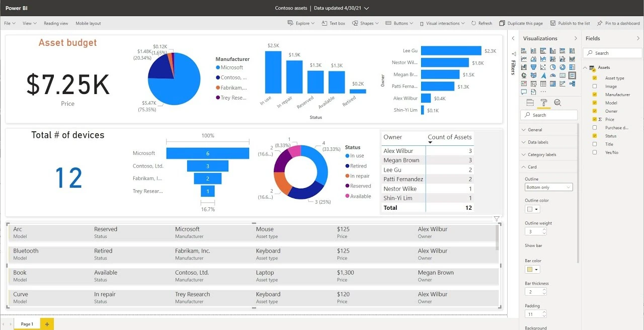The image size is (644, 330).
Task: Open the Outline 'Bottom only' dropdown
Action: tap(548, 187)
